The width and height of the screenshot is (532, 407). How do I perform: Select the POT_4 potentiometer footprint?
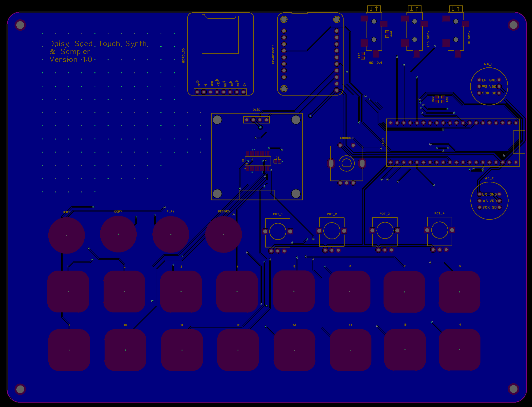(440, 230)
